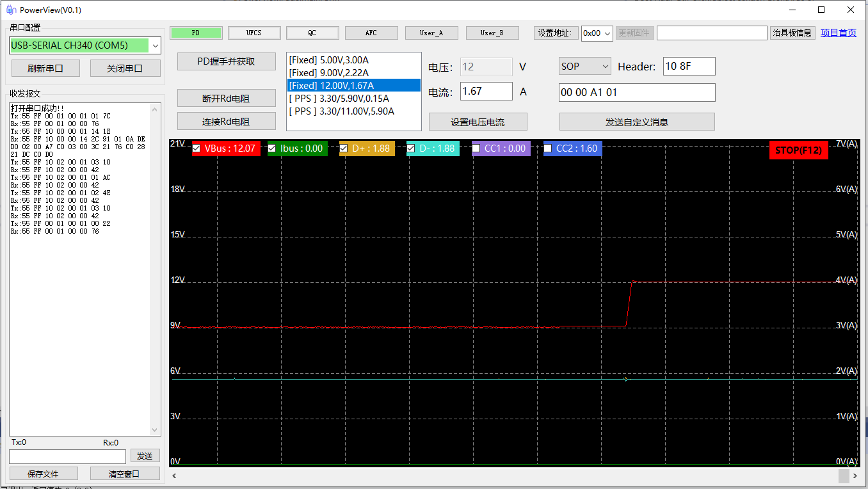The height and width of the screenshot is (489, 868).
Task: Click the PD握手并获取 handshake button
Action: tap(226, 61)
